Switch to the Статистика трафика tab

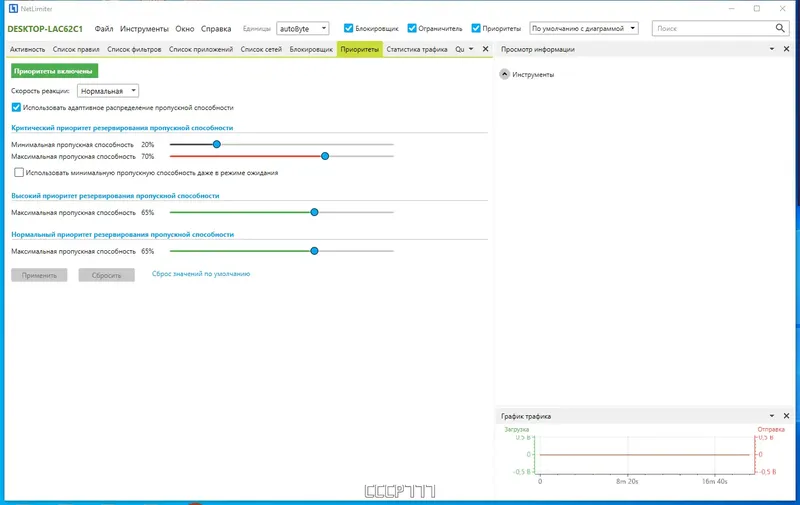pos(417,49)
